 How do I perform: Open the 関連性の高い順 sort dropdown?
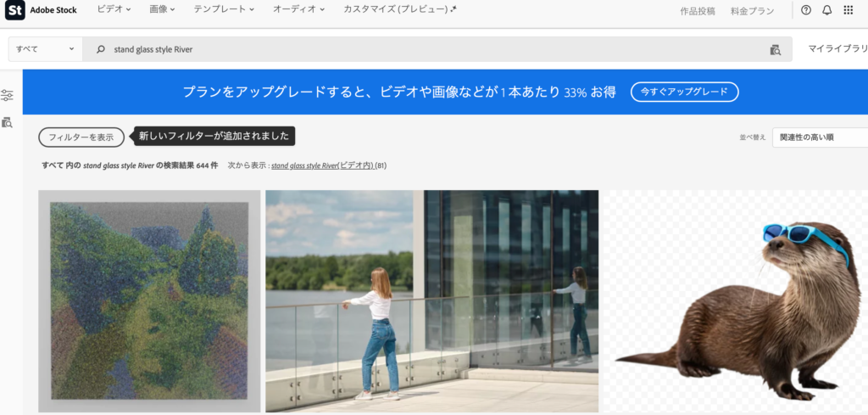click(x=819, y=137)
